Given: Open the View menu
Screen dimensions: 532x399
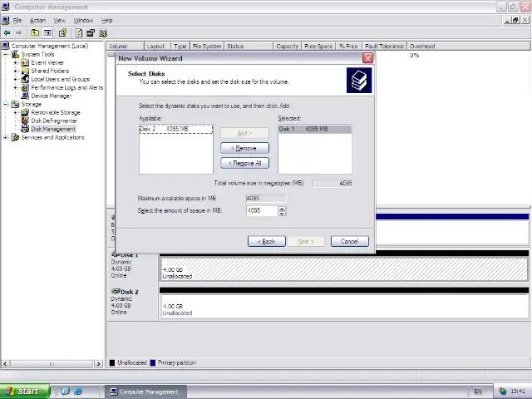Looking at the screenshot, I should 59,20.
